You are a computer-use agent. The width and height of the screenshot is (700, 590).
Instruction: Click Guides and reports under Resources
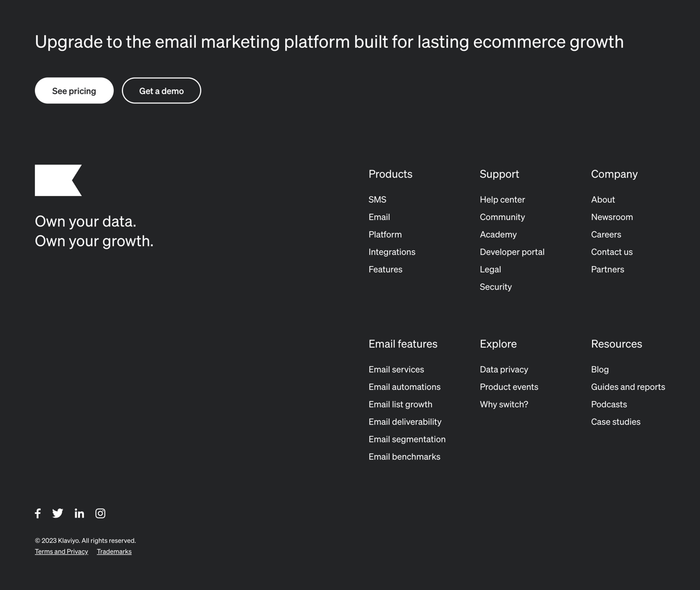[x=628, y=386]
